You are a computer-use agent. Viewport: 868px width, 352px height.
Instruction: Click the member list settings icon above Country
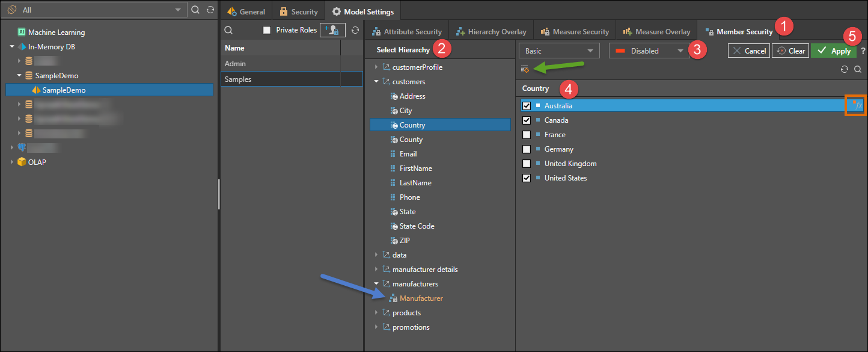click(x=525, y=70)
